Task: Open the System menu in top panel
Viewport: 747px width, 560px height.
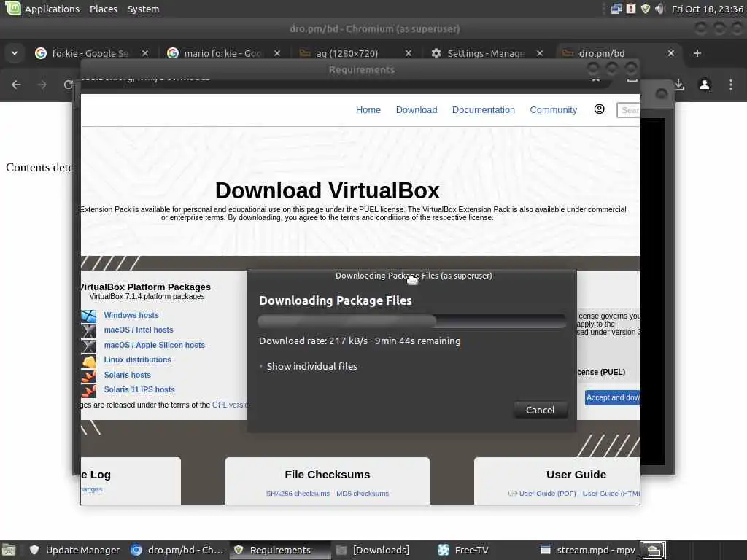Action: 143,9
